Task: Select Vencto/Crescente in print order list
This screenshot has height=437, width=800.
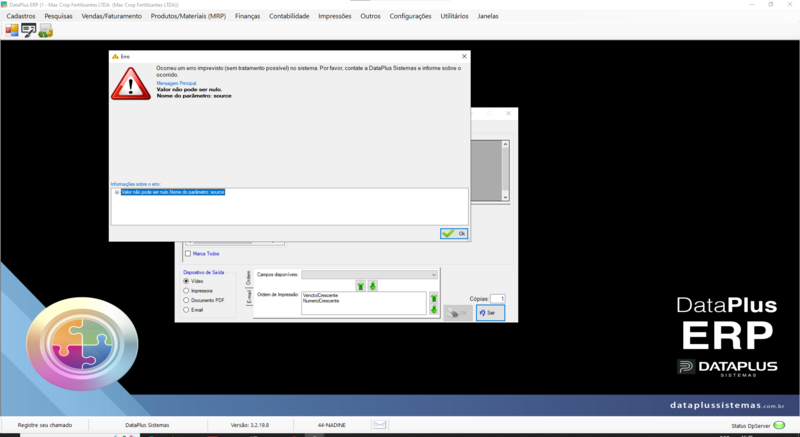Action: pyautogui.click(x=320, y=295)
